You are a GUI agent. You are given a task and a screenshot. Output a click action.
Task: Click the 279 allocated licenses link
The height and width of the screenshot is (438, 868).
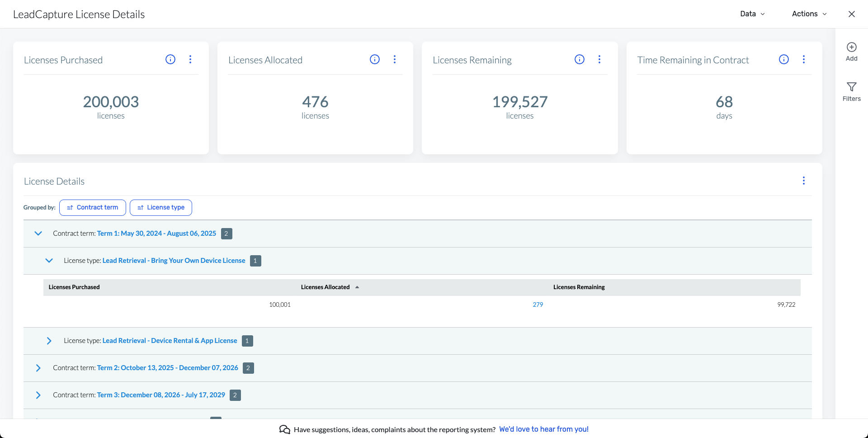538,305
